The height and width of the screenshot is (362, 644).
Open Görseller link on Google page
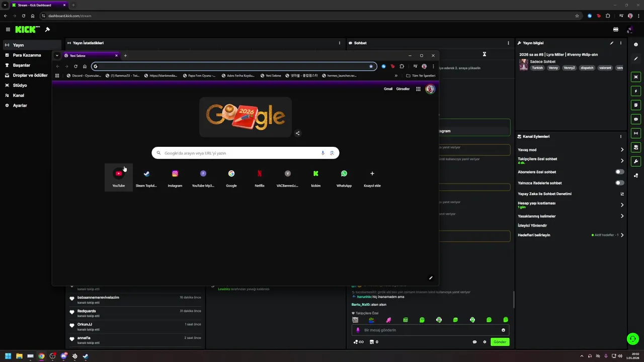pos(403,89)
